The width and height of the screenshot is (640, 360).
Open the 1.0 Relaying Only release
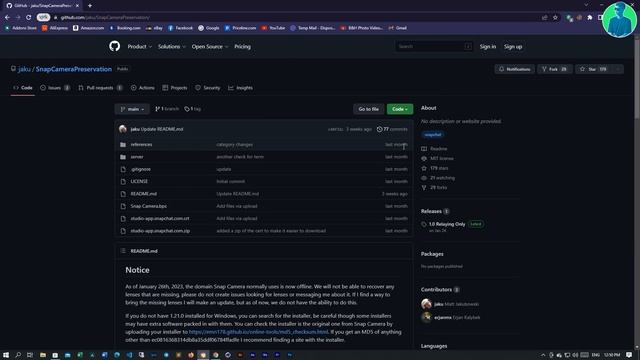pyautogui.click(x=447, y=224)
